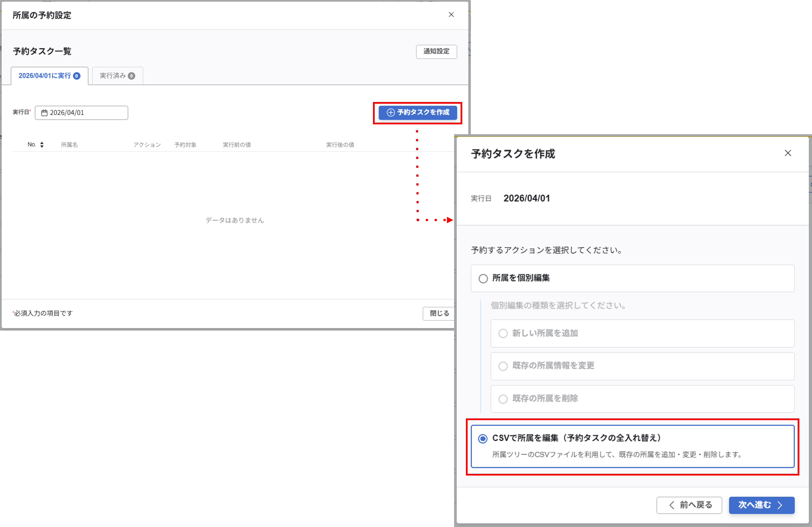The width and height of the screenshot is (812, 527).
Task: Close the 予約タスクを作成 dialog
Action: 788,153
